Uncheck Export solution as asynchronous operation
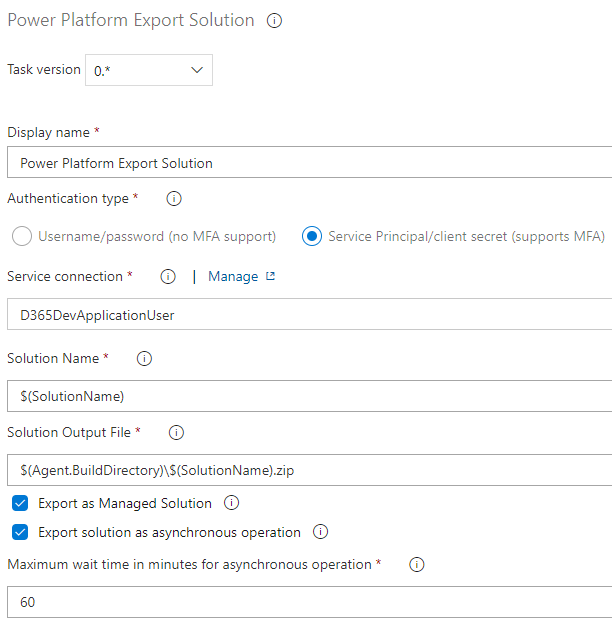The height and width of the screenshot is (631, 612). (20, 532)
